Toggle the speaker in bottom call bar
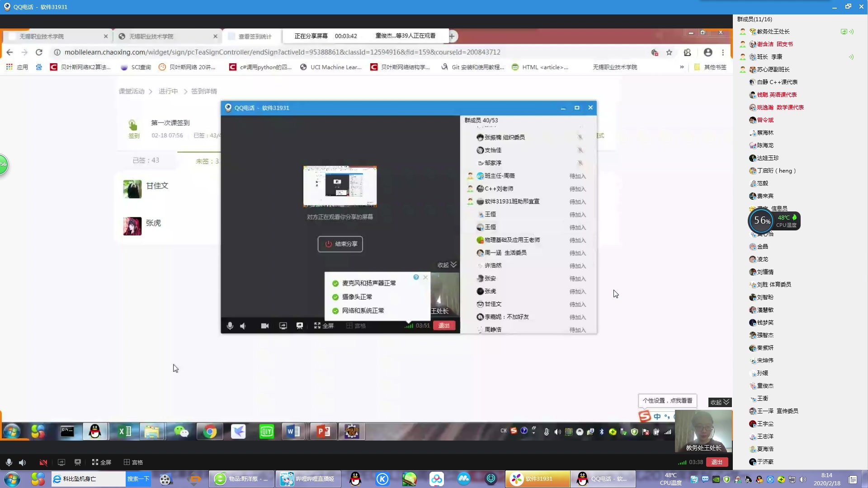 [x=22, y=462]
